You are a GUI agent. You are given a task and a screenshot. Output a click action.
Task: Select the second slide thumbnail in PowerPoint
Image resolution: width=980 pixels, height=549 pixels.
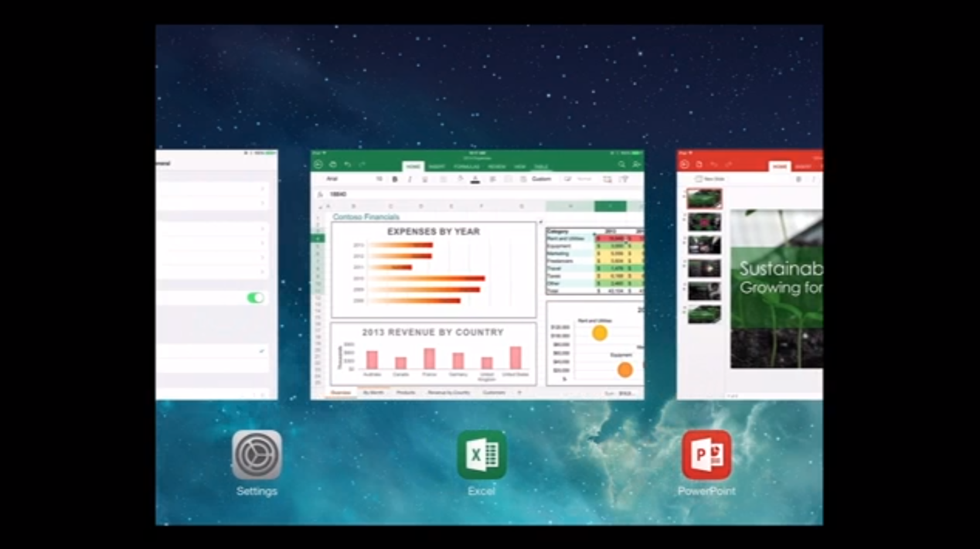[x=704, y=222]
